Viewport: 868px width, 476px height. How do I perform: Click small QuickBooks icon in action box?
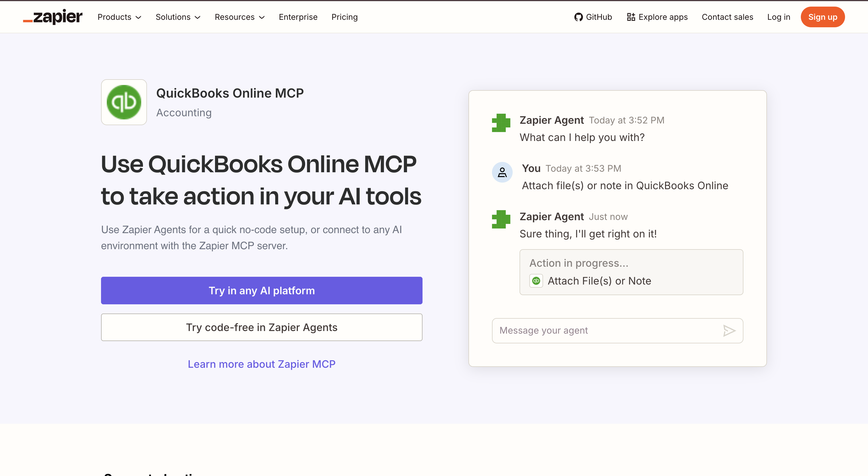pos(536,281)
